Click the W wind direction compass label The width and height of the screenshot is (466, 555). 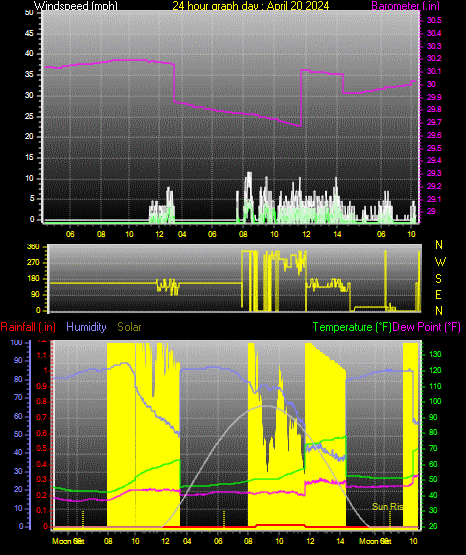coord(440,262)
